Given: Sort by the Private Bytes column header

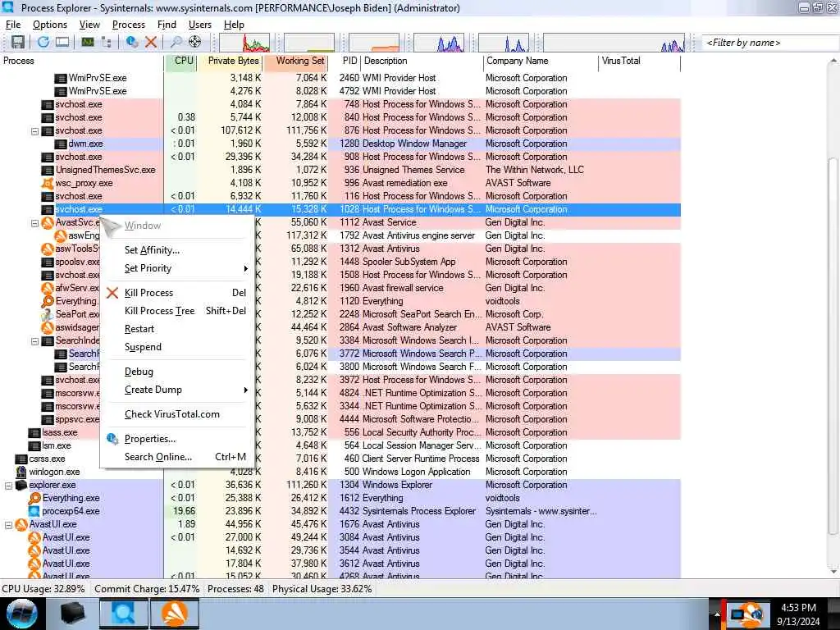Looking at the screenshot, I should pos(230,61).
